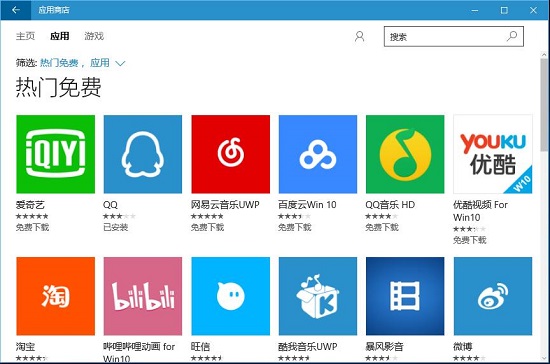
Task: Click the 爱奇艺 app name
Action: click(x=30, y=204)
